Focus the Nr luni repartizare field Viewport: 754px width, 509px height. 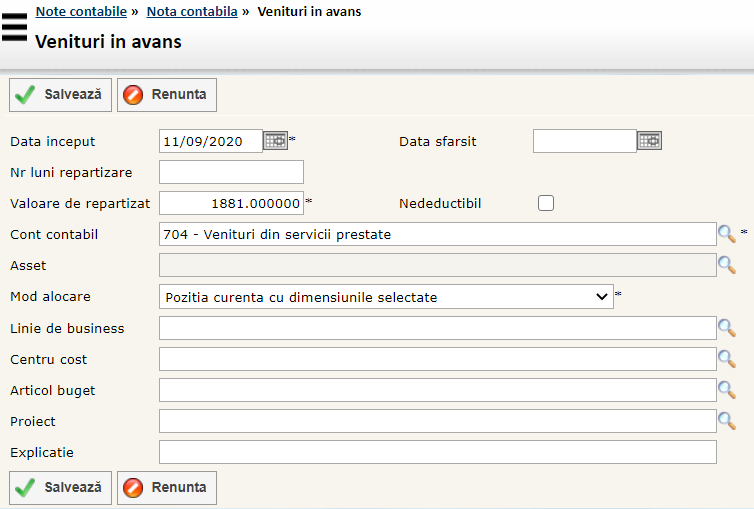(x=231, y=172)
